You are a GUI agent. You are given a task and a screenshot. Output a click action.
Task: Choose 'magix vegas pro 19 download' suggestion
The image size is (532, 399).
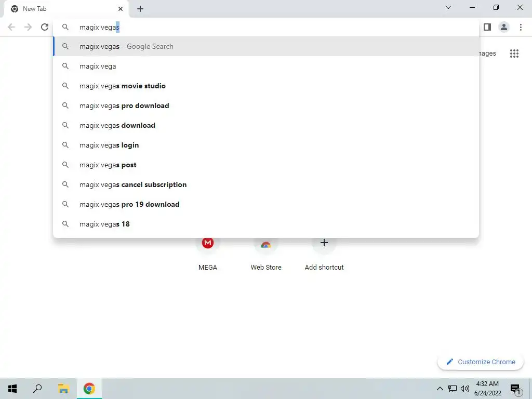pos(266,204)
